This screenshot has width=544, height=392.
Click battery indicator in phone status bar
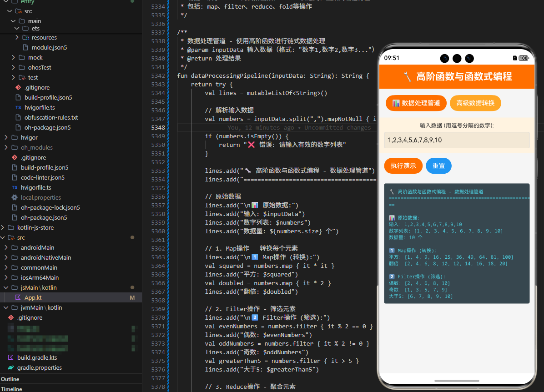pyautogui.click(x=523, y=58)
